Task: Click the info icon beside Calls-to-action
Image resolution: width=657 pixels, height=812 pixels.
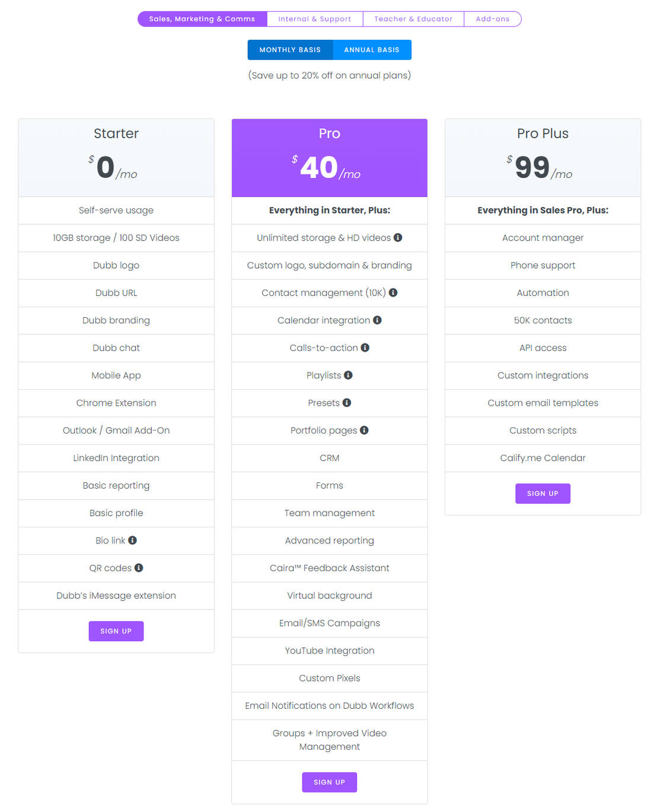Action: tap(366, 348)
